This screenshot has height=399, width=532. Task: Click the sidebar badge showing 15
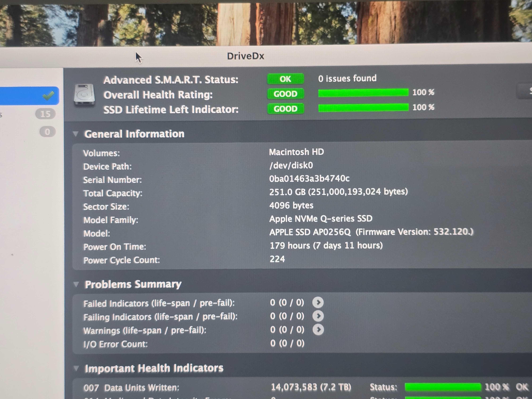(45, 114)
